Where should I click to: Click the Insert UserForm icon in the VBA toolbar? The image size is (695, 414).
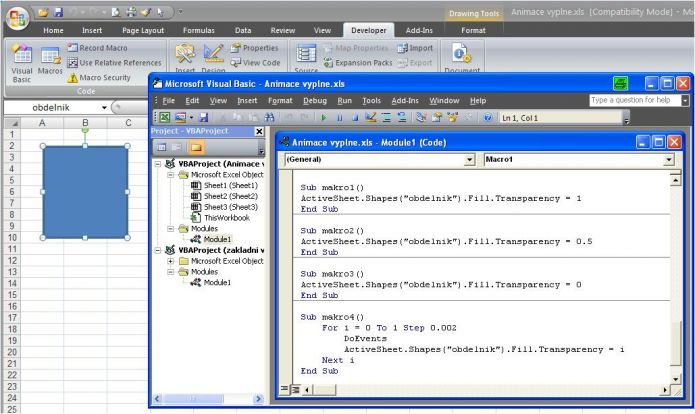(180, 117)
